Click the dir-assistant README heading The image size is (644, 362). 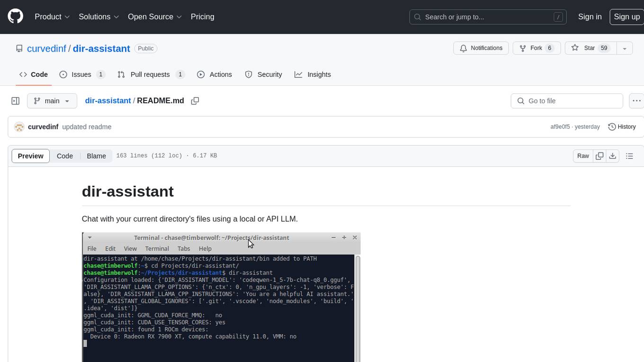coord(128,191)
